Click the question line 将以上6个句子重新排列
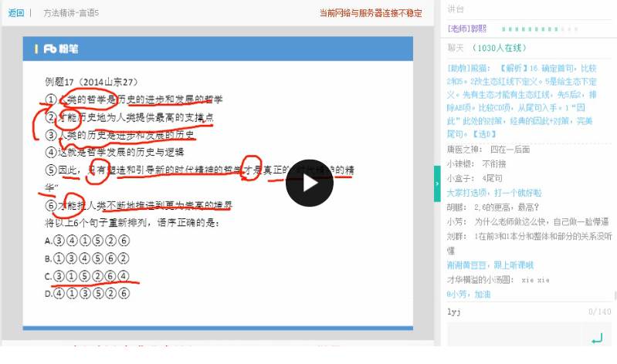The width and height of the screenshot is (617, 364). point(132,223)
